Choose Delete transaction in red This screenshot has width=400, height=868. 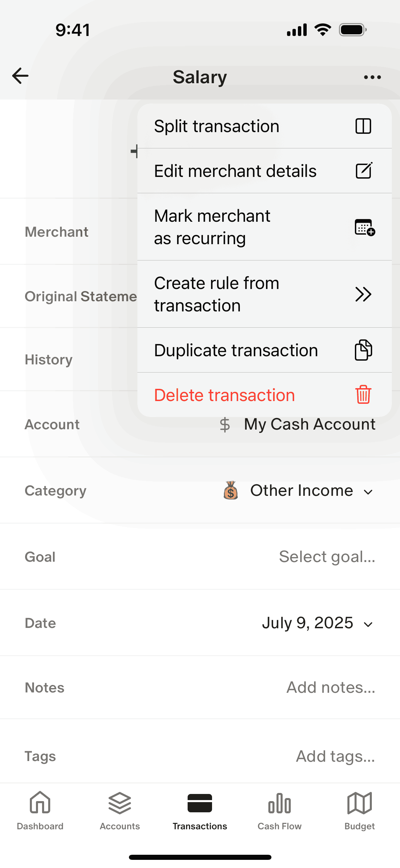(x=224, y=395)
